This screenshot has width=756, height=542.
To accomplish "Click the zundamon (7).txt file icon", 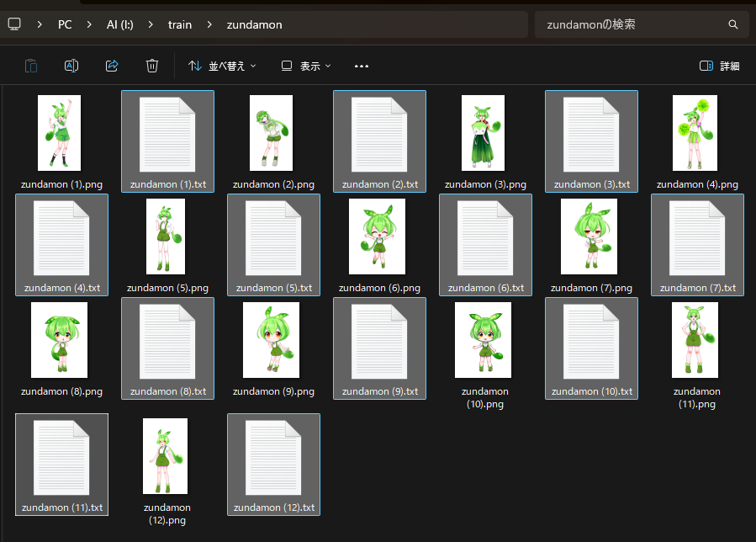I will tap(697, 238).
